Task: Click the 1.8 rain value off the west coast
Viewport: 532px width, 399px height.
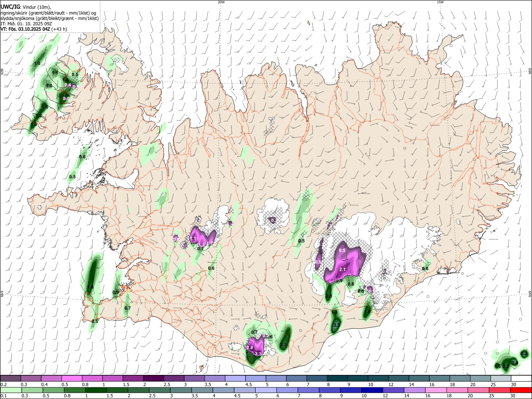Action: 90,287
